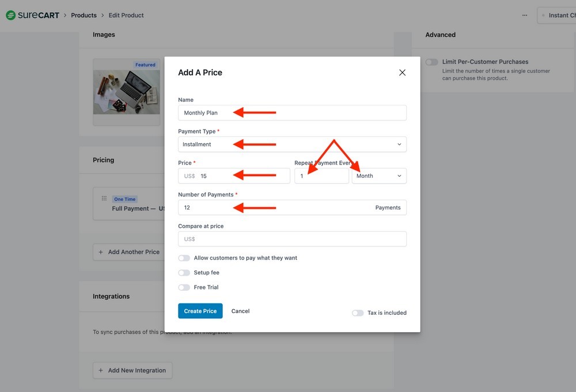Close the Add A Price dialog
Screen dimensions: 576x392
402,73
